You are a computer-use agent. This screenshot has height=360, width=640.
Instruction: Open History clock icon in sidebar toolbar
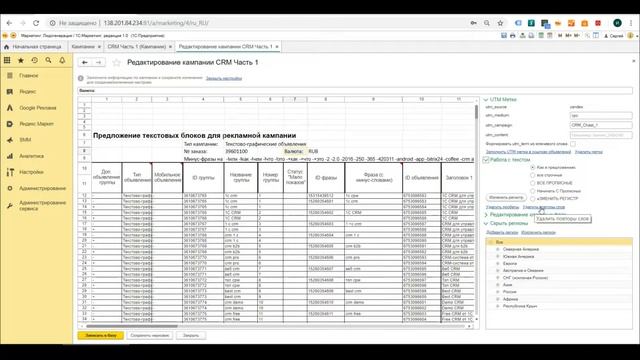[35, 60]
